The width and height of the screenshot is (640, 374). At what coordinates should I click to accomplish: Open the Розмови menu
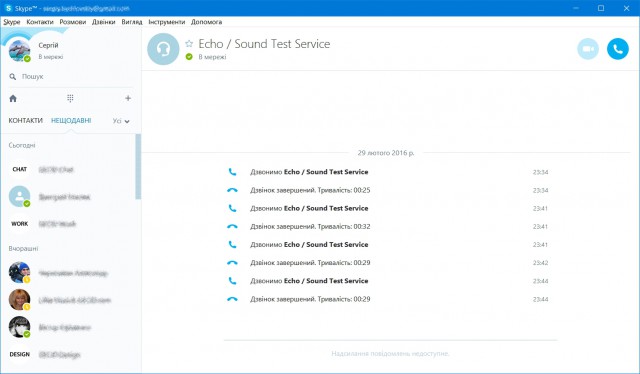coord(73,22)
